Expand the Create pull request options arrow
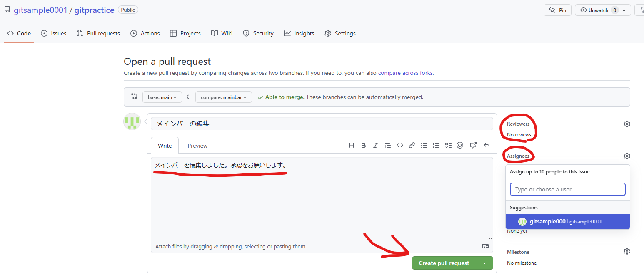Screen dimensions: 644x275 point(484,263)
